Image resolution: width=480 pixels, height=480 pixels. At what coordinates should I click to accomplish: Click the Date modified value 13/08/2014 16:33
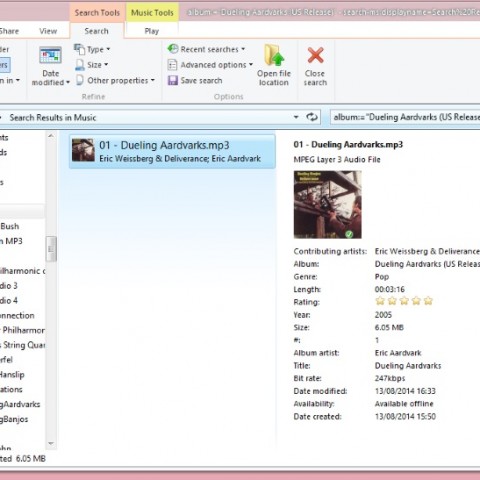[405, 391]
